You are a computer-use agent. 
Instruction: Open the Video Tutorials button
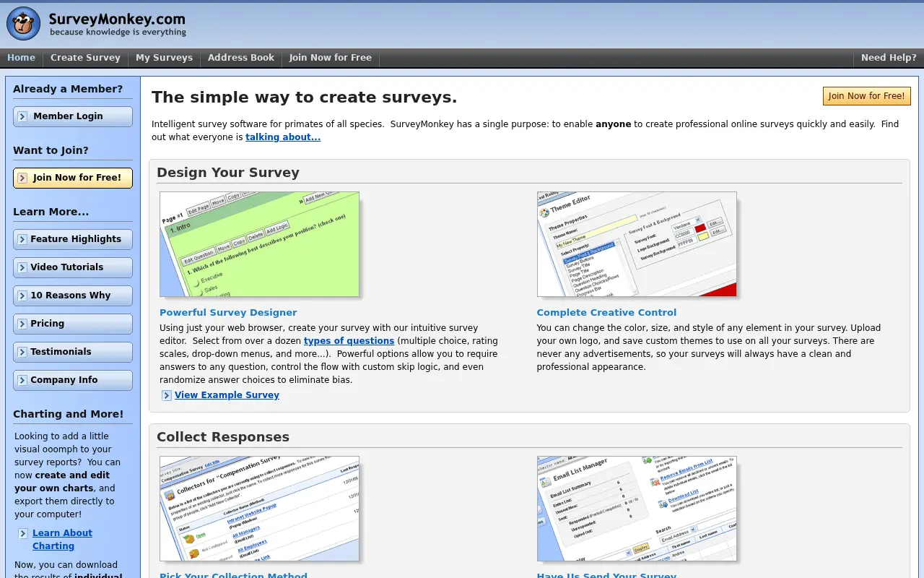[x=73, y=267]
